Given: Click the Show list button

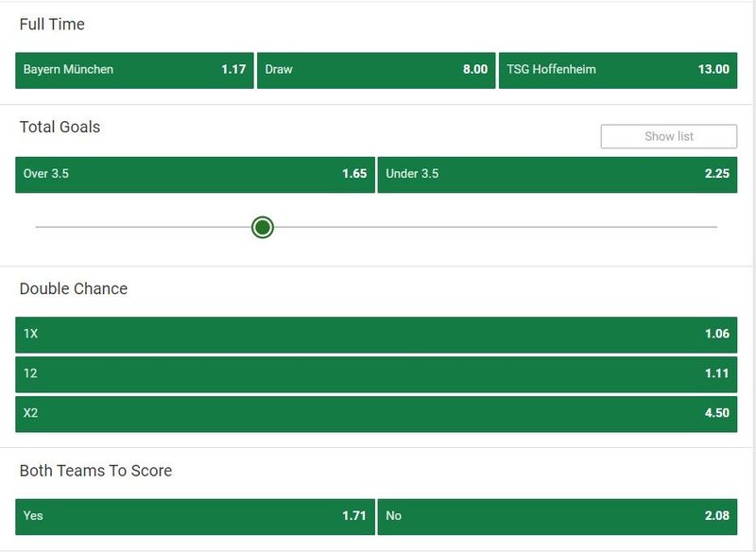Looking at the screenshot, I should 669,136.
